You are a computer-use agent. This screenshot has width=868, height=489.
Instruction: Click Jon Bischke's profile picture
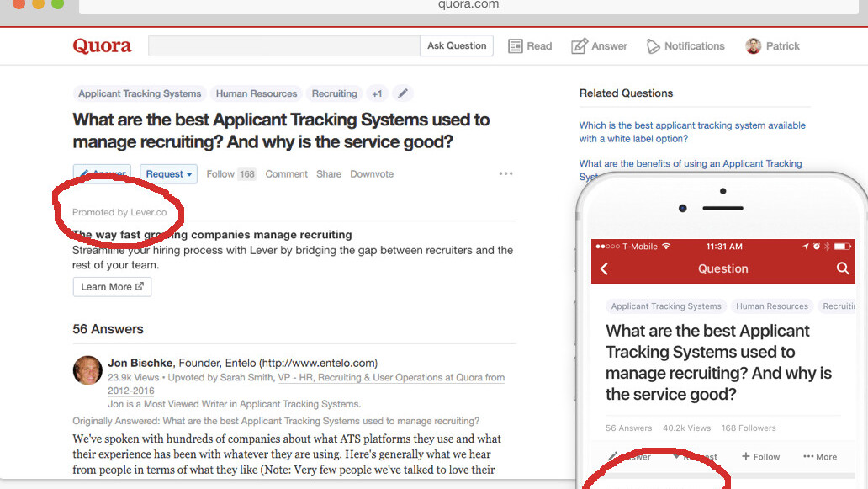point(87,370)
